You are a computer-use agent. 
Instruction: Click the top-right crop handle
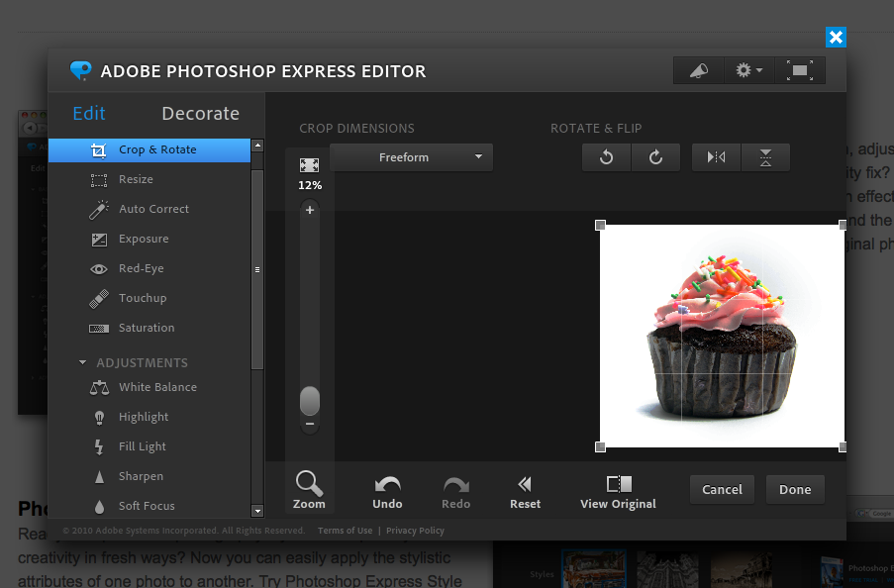[843, 226]
